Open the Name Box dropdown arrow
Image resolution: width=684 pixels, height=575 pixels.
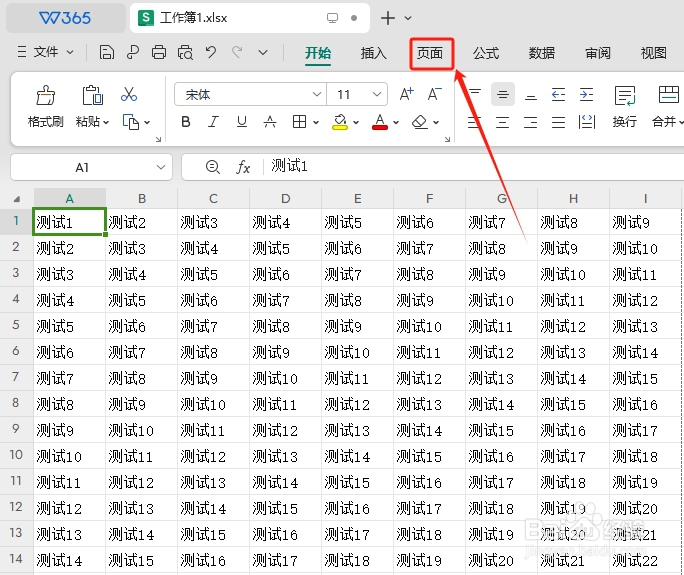pyautogui.click(x=161, y=167)
